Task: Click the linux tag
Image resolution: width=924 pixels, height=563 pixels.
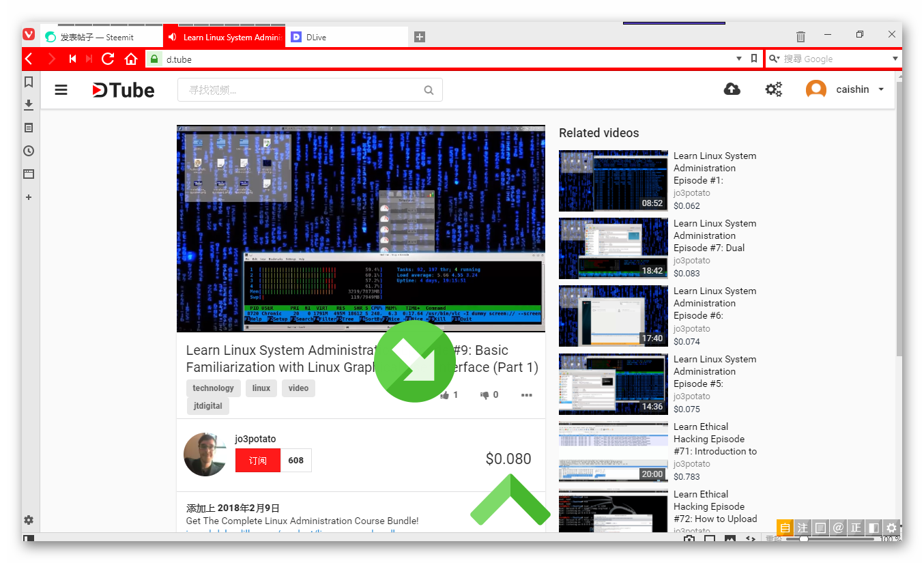Action: coord(261,388)
